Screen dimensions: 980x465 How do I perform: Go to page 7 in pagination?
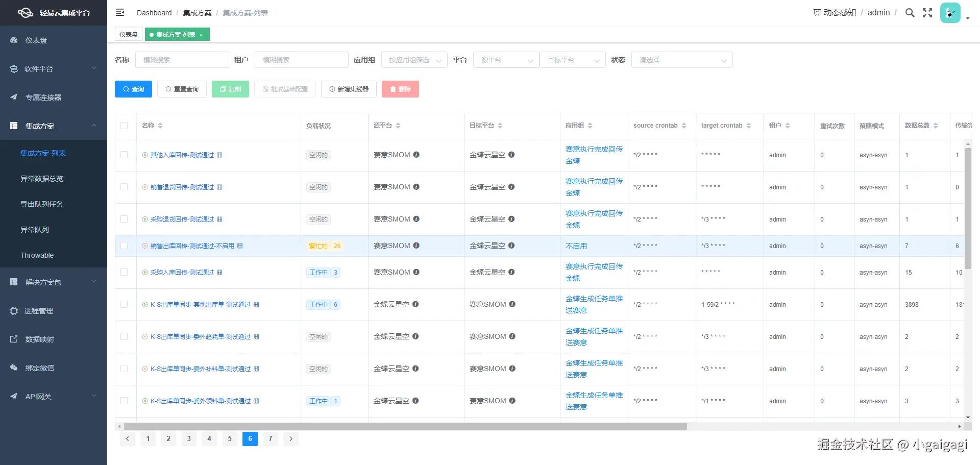(271, 438)
